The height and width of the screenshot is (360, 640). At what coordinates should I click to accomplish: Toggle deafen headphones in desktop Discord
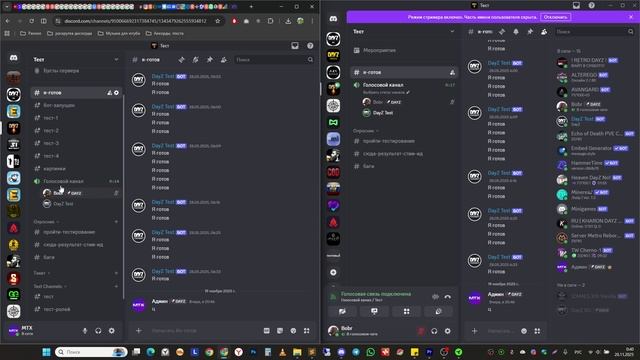point(434,331)
